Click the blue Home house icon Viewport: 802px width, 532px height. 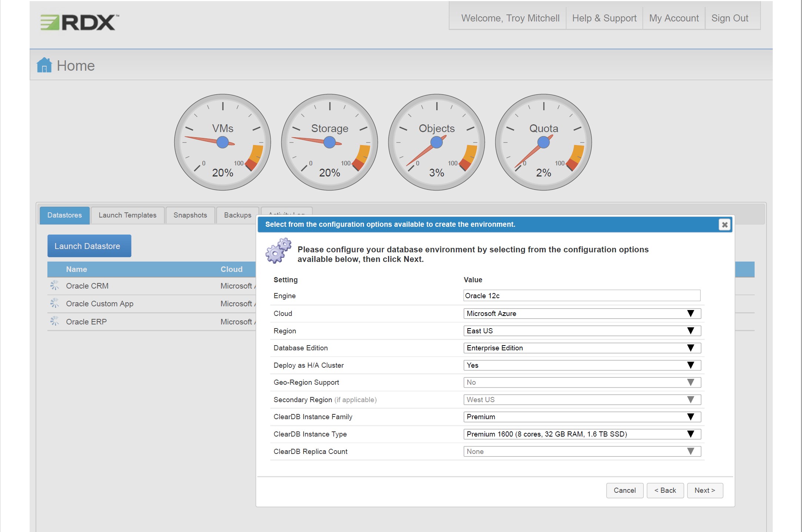coord(44,65)
